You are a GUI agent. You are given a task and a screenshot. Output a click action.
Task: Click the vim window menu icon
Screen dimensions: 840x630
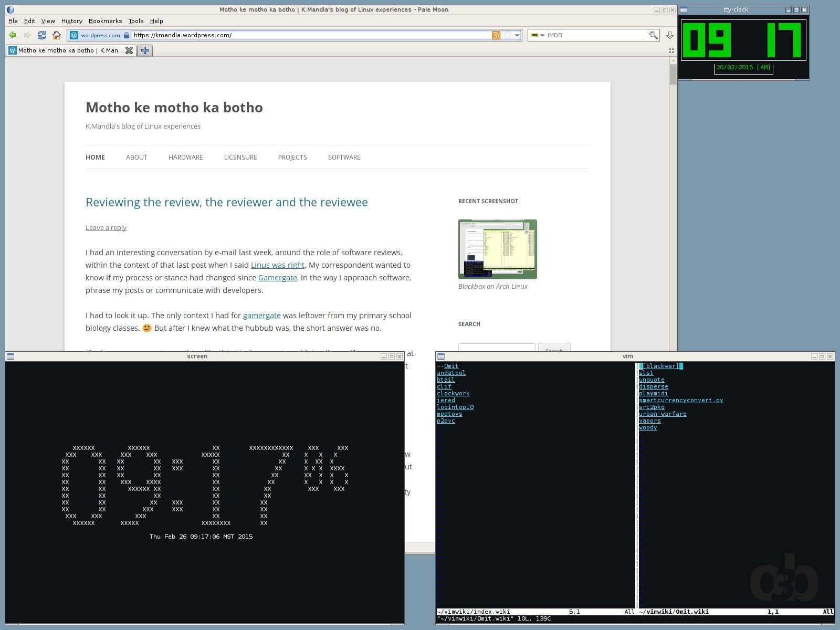tap(441, 356)
